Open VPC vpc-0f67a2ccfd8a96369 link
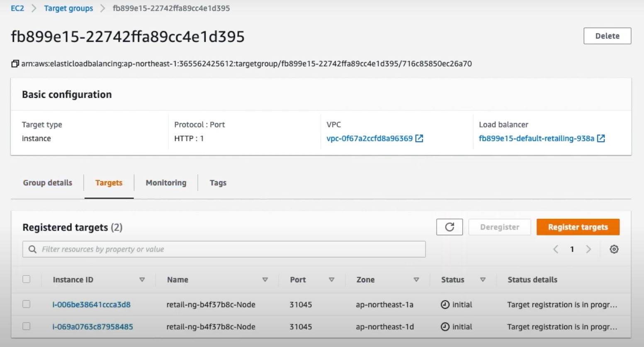This screenshot has width=644, height=347. click(369, 138)
